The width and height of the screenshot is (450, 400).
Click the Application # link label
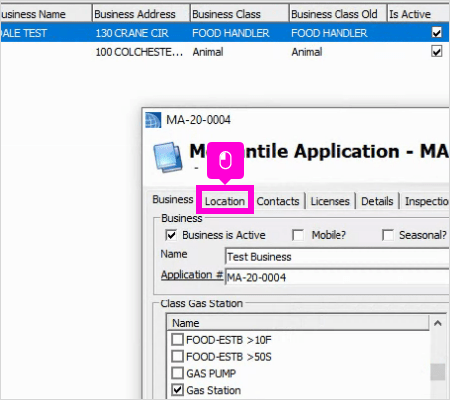click(x=192, y=275)
